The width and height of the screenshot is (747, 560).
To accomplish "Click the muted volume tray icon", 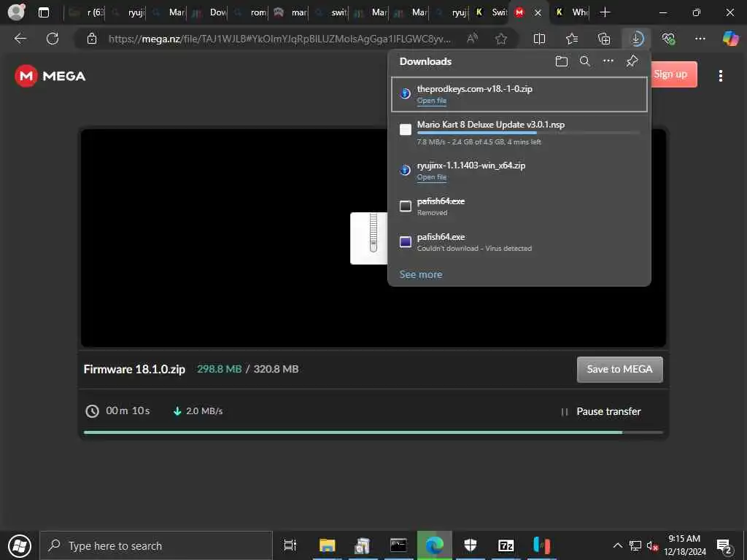I will pyautogui.click(x=652, y=545).
